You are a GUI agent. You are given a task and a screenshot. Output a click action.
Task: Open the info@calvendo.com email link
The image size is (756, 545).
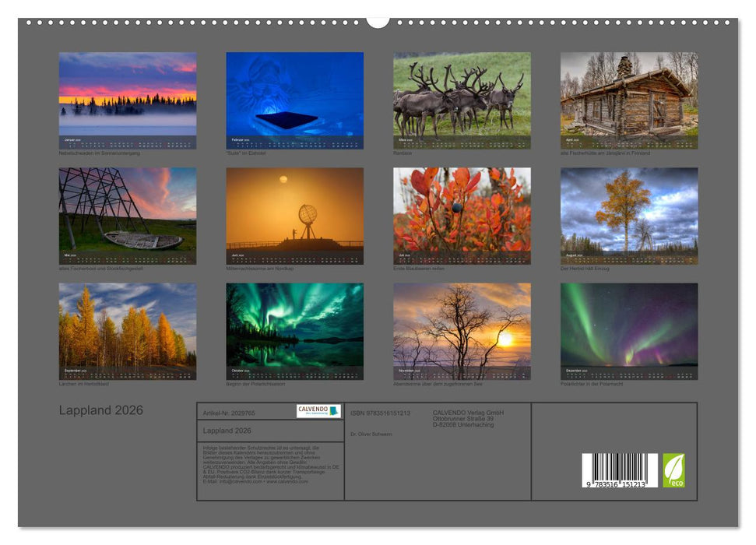[234, 482]
